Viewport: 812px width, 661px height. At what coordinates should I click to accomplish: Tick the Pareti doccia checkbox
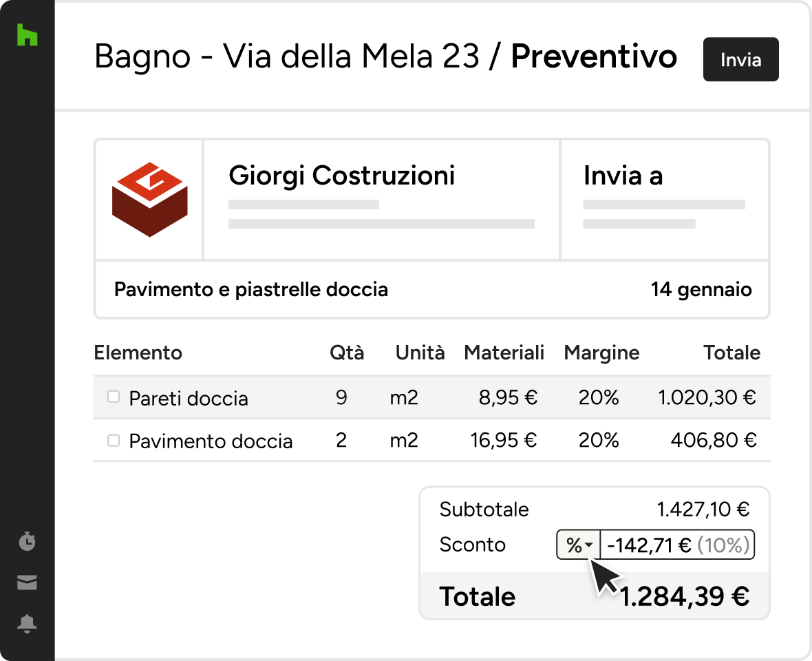point(114,397)
